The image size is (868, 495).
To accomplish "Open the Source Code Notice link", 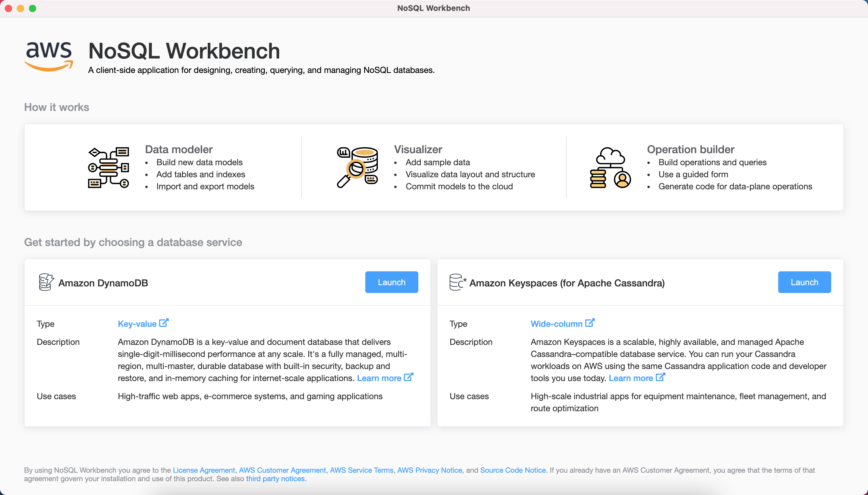I will tap(513, 470).
